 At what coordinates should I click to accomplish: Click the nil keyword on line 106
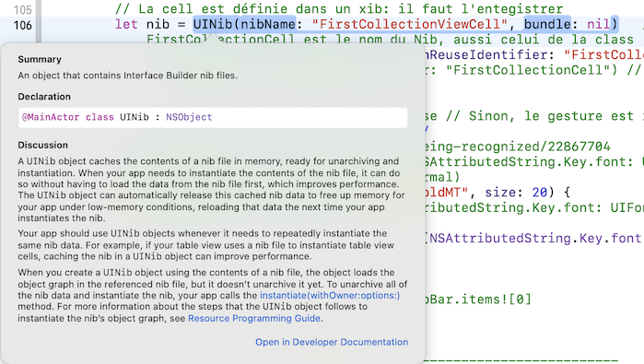tap(599, 24)
